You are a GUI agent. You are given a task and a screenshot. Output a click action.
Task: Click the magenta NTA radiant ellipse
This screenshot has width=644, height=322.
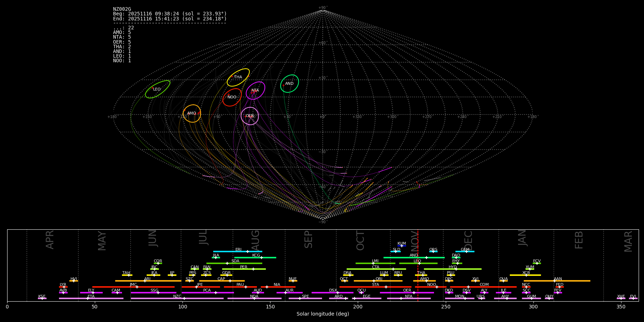[x=255, y=91]
